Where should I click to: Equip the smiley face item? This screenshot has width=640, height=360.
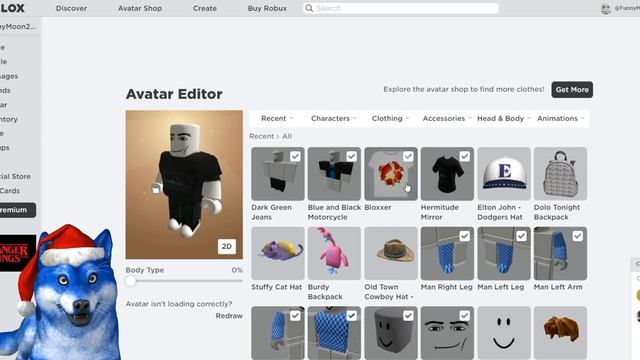point(504,333)
